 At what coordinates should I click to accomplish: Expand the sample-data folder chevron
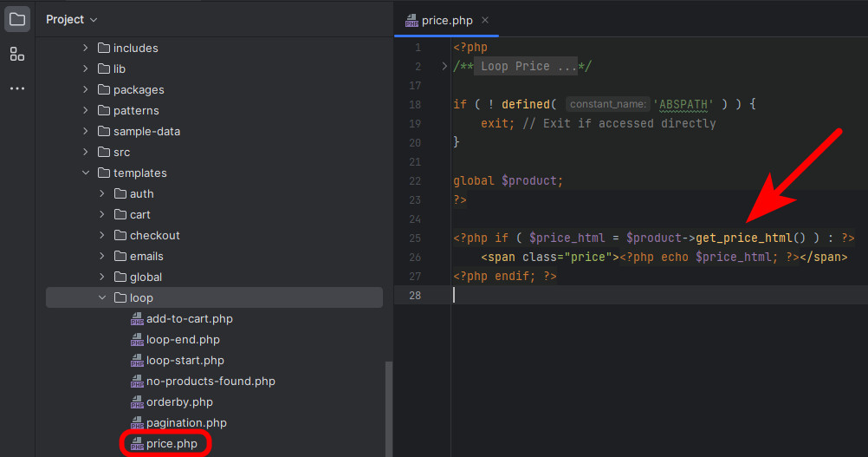pos(85,131)
